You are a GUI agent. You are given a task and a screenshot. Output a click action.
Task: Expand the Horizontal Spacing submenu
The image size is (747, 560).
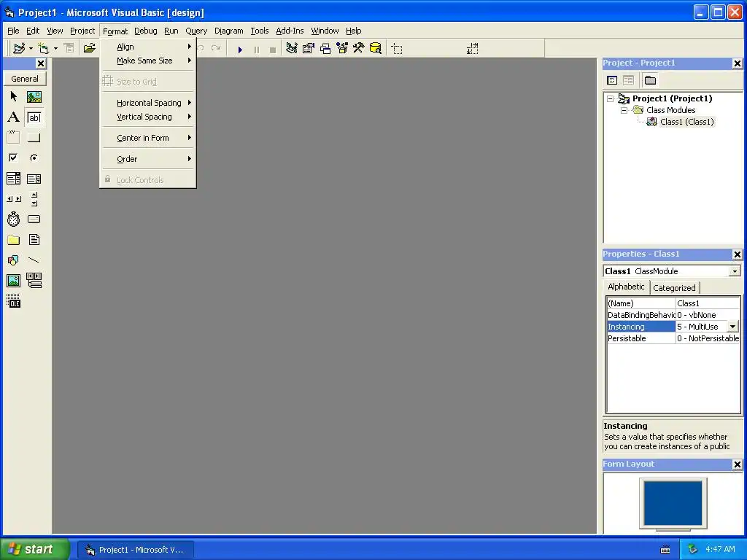(x=148, y=103)
